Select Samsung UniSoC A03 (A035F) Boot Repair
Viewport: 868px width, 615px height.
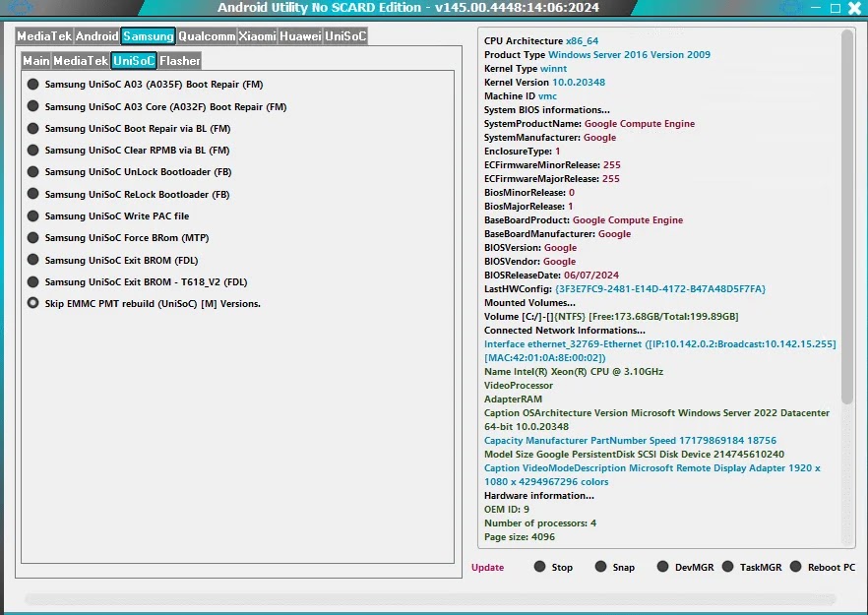(x=145, y=85)
